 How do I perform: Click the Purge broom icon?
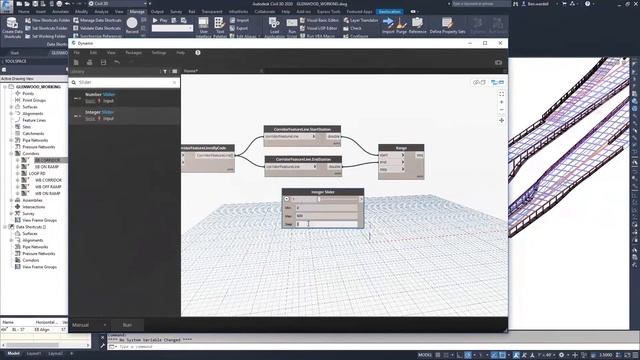(402, 23)
